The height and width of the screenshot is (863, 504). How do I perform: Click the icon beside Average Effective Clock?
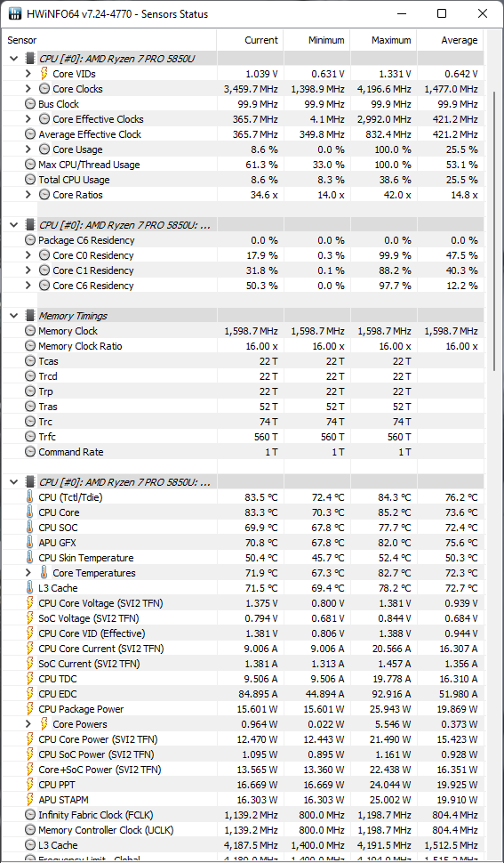30,134
